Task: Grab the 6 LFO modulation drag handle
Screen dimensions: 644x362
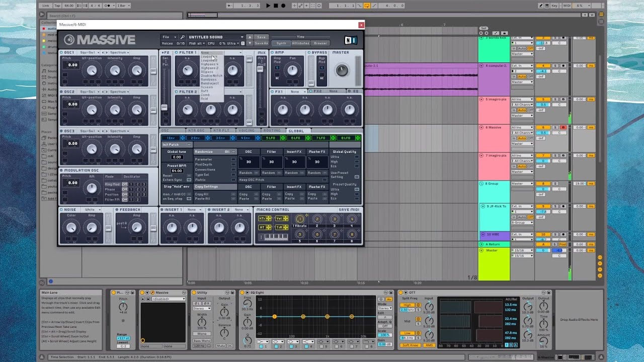Action: pyautogui.click(x=308, y=138)
